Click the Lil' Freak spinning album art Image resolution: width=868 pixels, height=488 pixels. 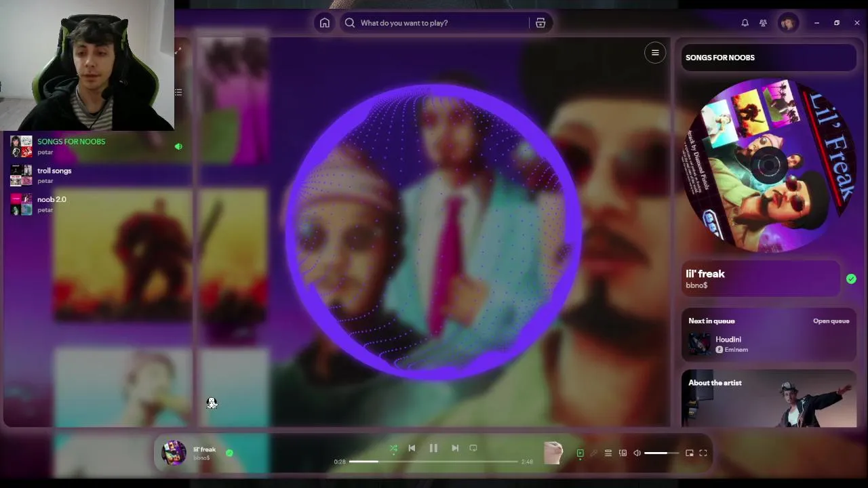[x=769, y=165]
